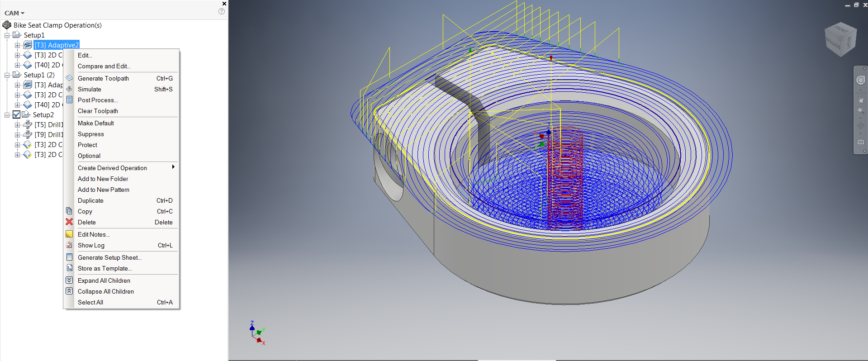Click the ViewCube FRONT face
Image resolution: width=868 pixels, height=361 pixels.
click(841, 29)
